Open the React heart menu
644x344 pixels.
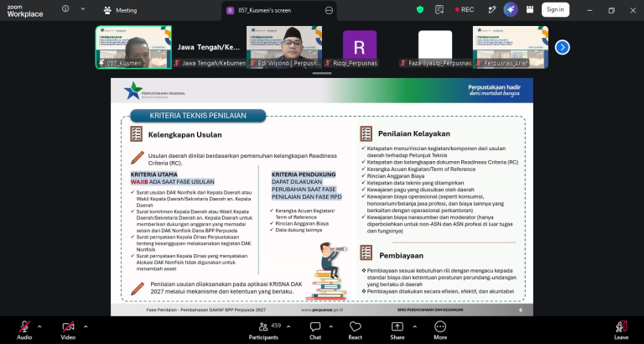tap(356, 331)
